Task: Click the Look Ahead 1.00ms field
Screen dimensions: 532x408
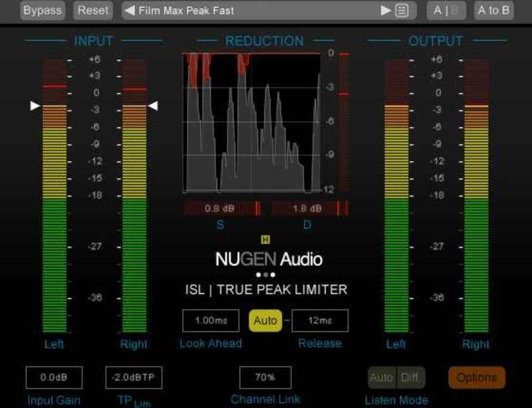Action: coord(211,321)
